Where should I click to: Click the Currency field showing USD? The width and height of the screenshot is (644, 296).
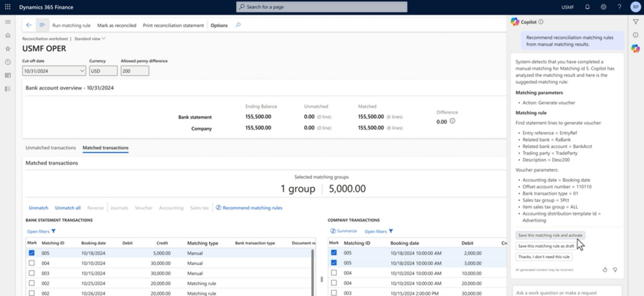103,71
